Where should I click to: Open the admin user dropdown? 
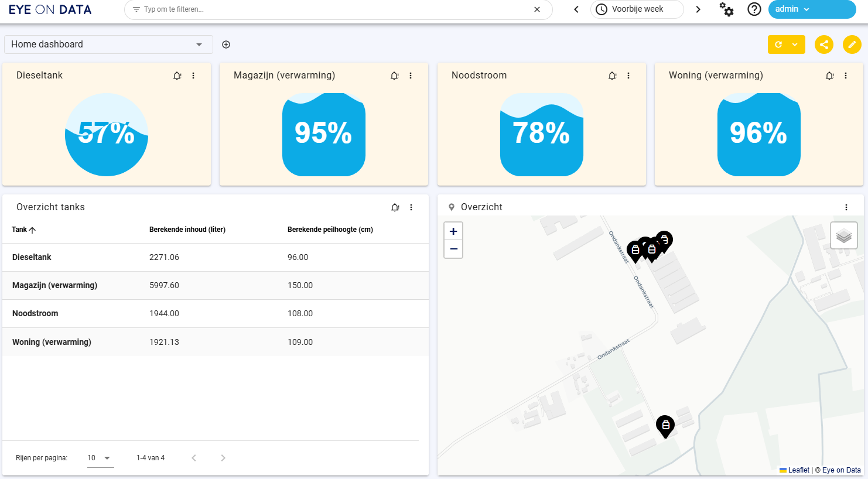(811, 9)
